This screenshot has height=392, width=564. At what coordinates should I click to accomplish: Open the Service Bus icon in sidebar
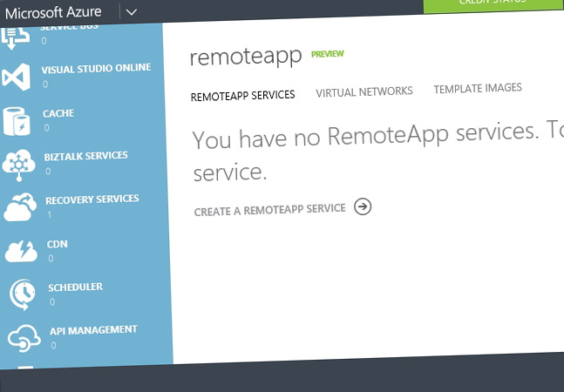point(15,38)
